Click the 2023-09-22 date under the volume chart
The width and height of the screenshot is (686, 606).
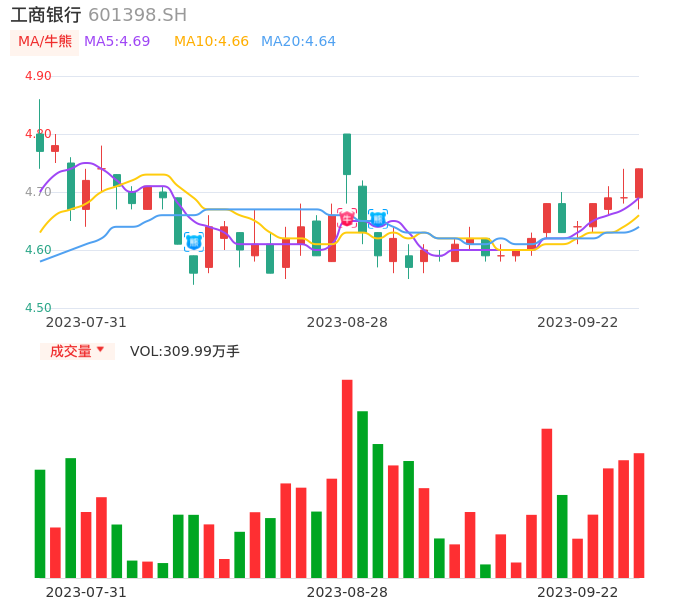[578, 592]
